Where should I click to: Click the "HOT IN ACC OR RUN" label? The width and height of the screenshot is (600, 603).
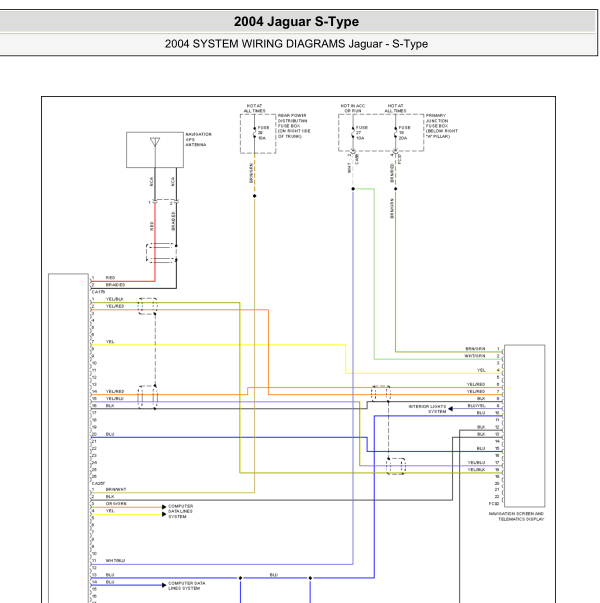point(353,108)
